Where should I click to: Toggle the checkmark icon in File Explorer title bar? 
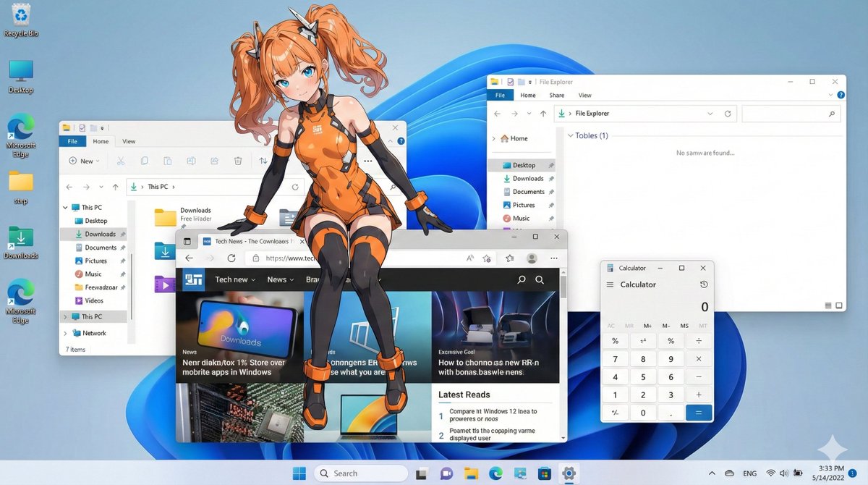[511, 82]
